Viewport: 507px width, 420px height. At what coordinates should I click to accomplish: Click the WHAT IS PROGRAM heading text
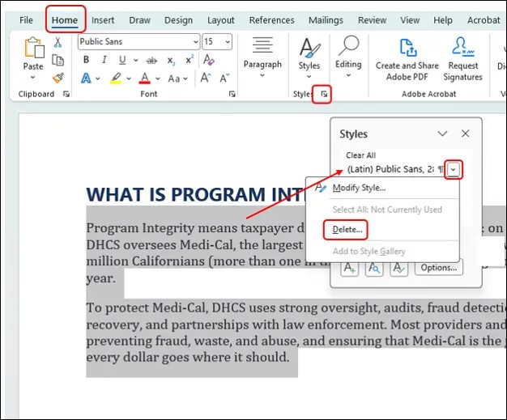point(195,194)
